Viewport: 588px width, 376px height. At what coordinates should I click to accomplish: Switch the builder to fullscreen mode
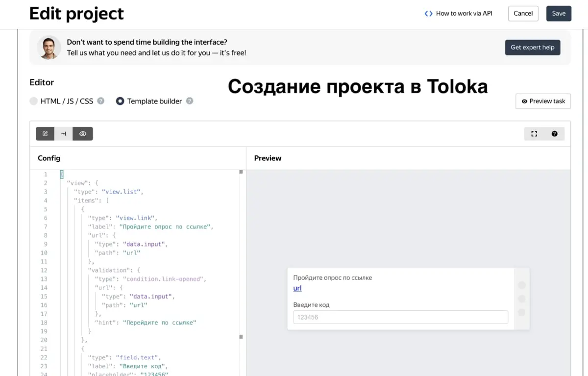(x=534, y=134)
